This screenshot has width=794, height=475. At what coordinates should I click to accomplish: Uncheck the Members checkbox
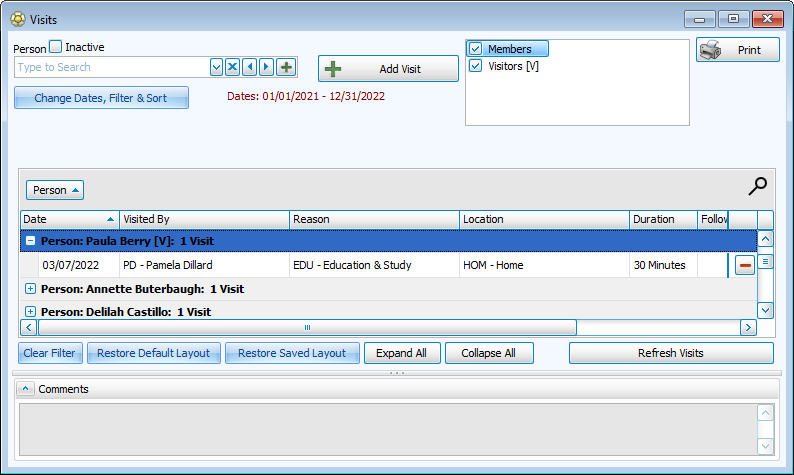point(476,49)
